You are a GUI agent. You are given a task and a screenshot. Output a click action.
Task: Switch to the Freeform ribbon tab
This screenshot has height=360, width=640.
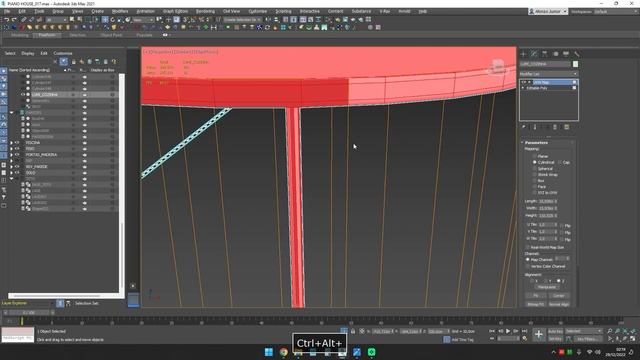(x=47, y=35)
